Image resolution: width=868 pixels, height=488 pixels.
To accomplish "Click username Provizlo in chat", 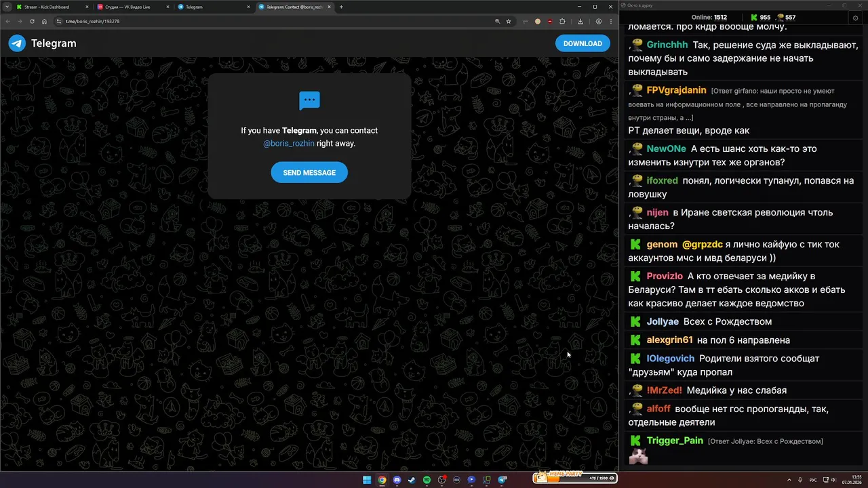I will pos(665,277).
